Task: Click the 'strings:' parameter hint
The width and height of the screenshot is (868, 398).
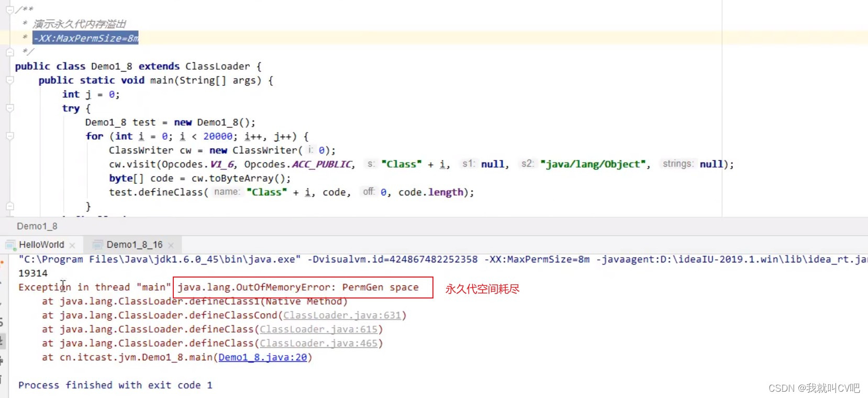Action: tap(678, 164)
